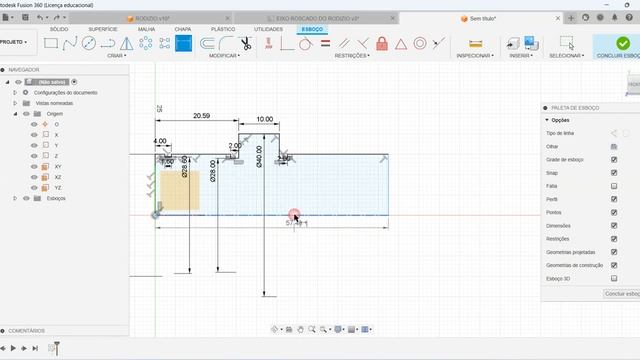The height and width of the screenshot is (360, 640).
Task: Switch to the PLÁSTICO tab
Action: 223,29
